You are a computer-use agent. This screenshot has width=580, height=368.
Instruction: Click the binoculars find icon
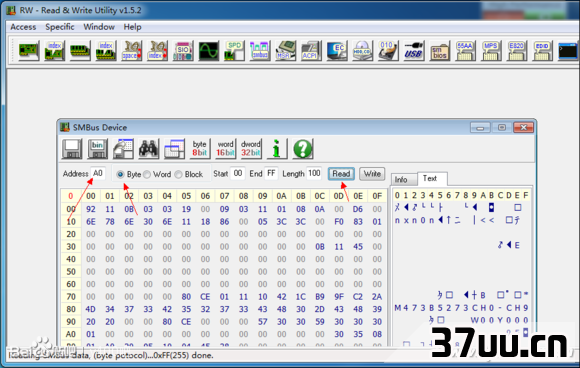(x=149, y=149)
